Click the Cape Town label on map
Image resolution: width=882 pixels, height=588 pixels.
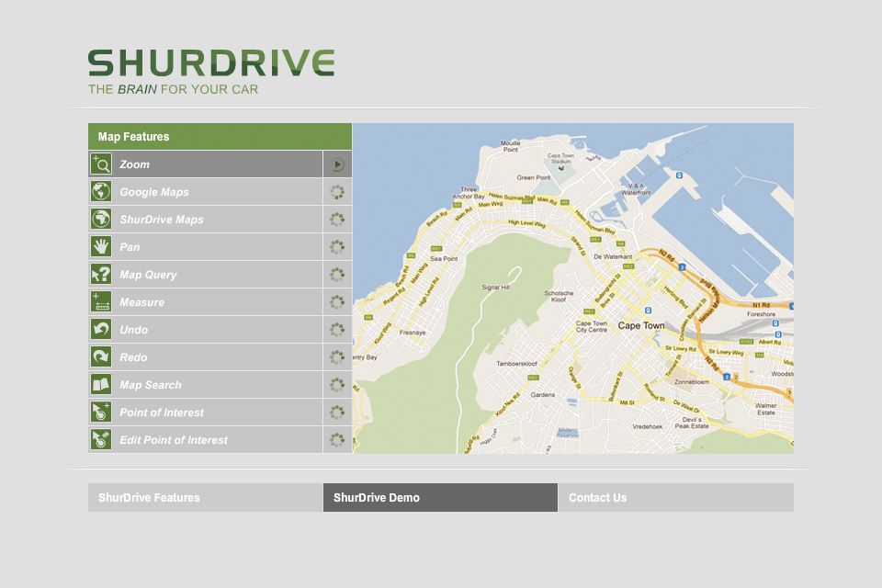[x=641, y=325]
